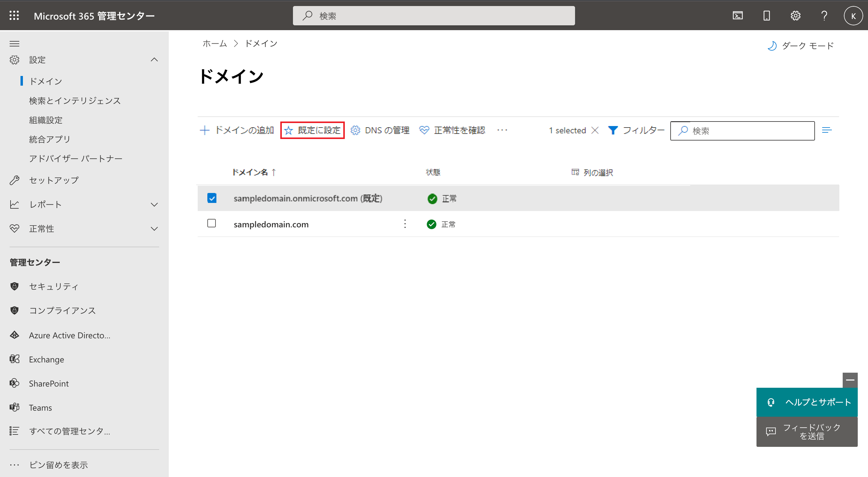Open the account avatar K
This screenshot has width=868, height=477.
tap(853, 16)
